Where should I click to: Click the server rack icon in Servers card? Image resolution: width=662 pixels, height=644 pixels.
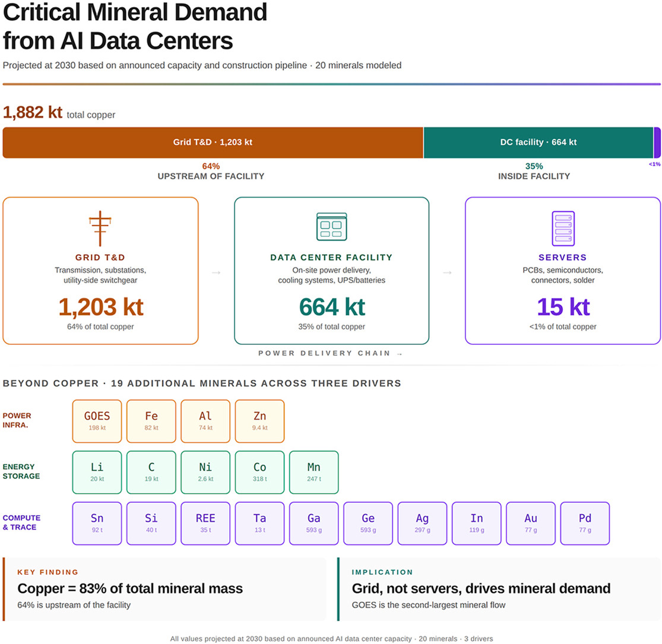tap(563, 229)
